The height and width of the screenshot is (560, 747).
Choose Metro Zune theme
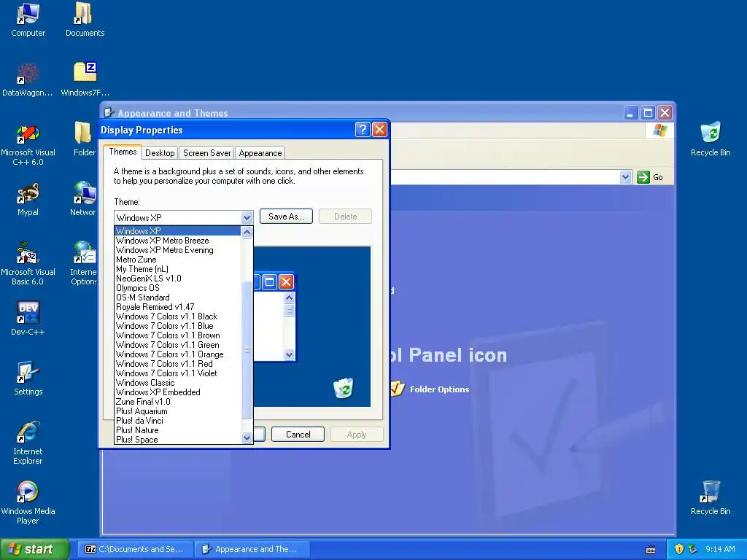coord(178,260)
